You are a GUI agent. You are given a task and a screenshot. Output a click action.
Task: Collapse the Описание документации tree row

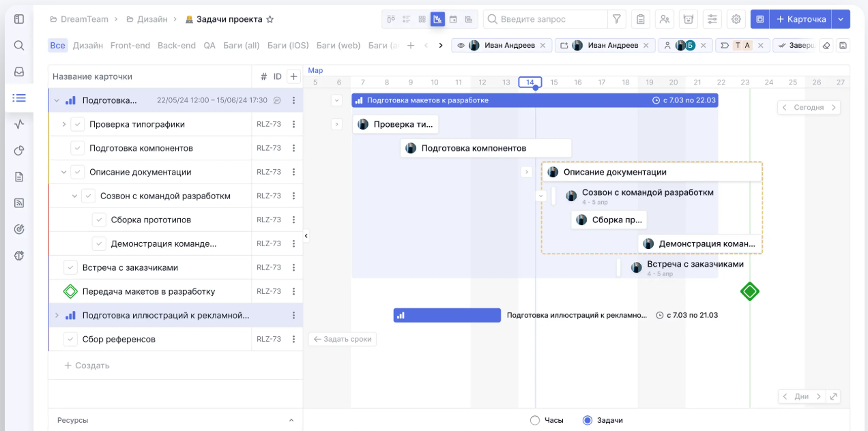click(x=64, y=173)
